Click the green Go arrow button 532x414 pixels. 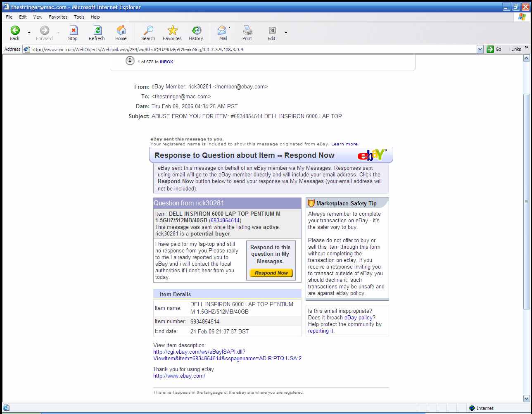490,49
